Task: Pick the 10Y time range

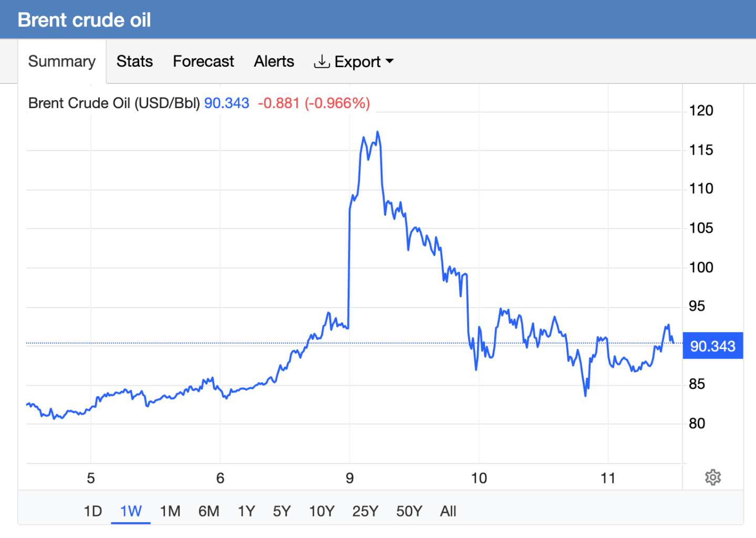Action: 322,511
